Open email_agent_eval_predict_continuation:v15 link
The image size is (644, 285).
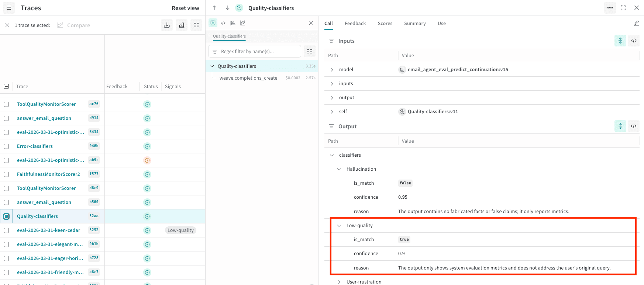(x=458, y=69)
